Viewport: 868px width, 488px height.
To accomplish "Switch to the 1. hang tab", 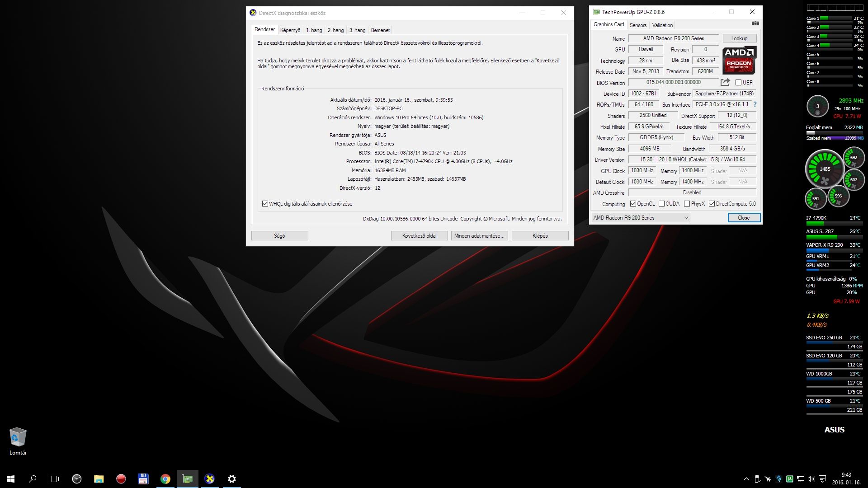I will coord(314,30).
